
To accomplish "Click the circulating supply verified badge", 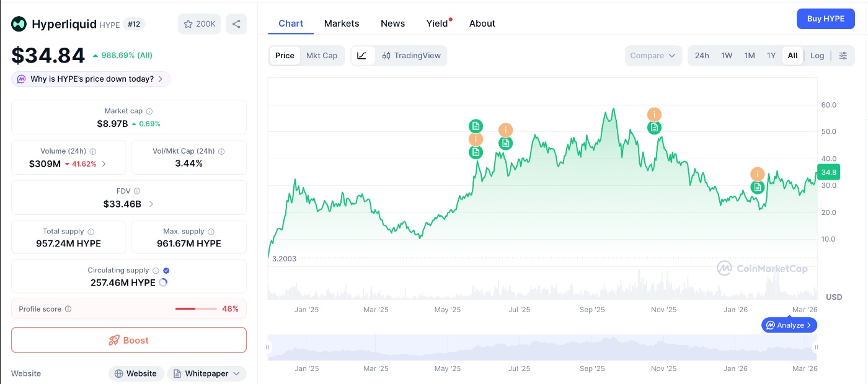I will (166, 271).
